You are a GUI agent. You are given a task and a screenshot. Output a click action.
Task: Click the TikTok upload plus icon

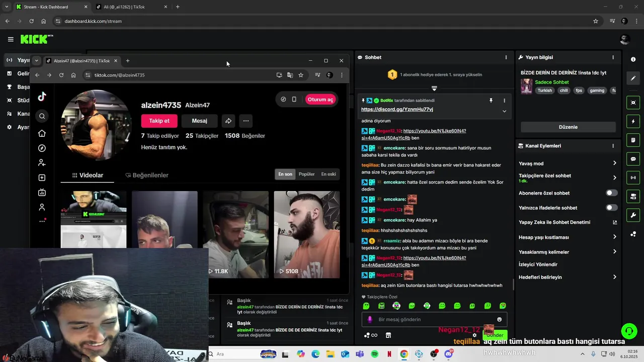point(42,177)
